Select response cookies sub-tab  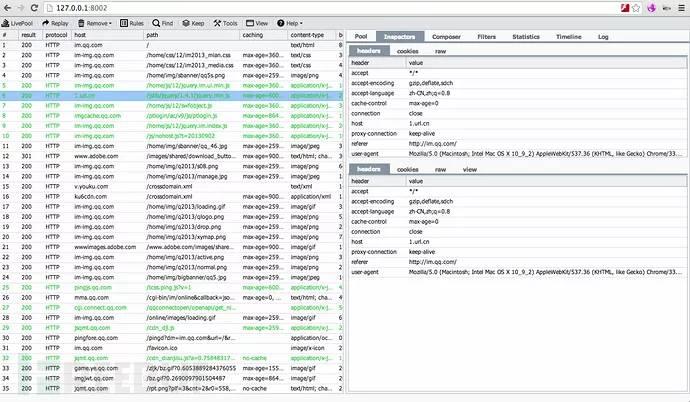click(407, 169)
